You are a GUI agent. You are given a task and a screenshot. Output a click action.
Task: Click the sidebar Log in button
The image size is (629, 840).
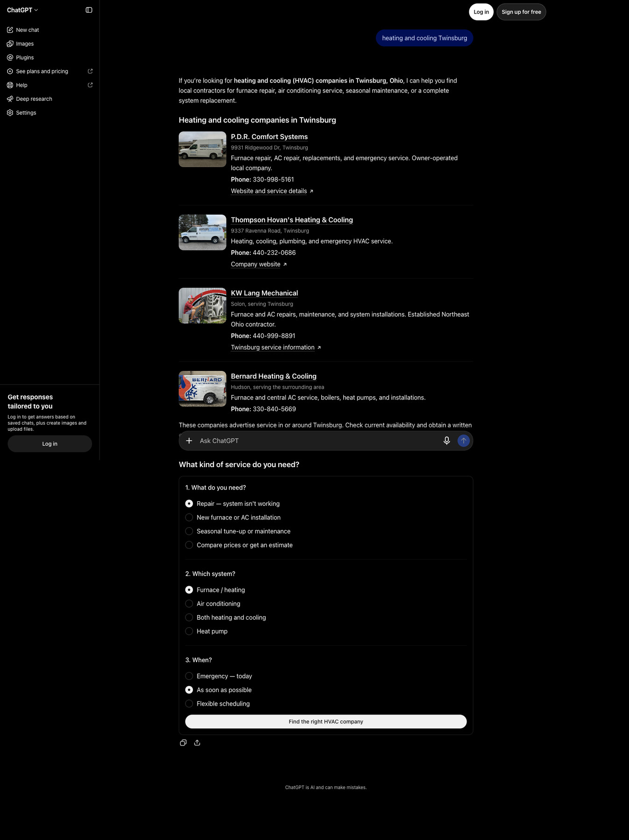tap(49, 444)
